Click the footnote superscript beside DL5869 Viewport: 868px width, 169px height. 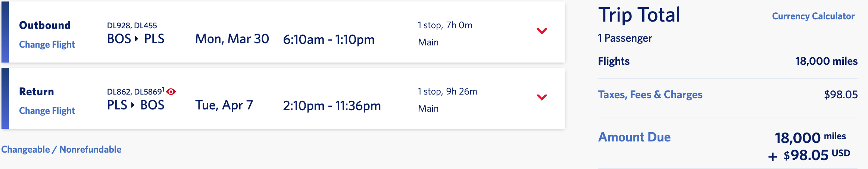coord(163,89)
